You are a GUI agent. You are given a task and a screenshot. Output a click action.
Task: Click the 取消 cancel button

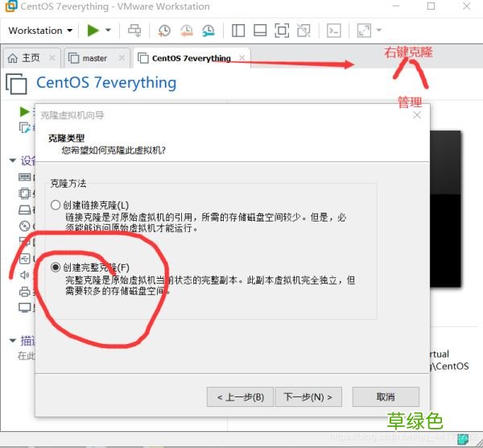(386, 397)
